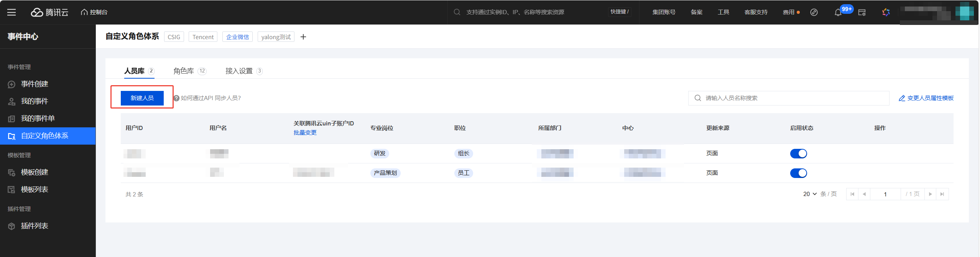Screen dimensions: 980x257
Task: Open the billing card icon in header
Action: 862,13
